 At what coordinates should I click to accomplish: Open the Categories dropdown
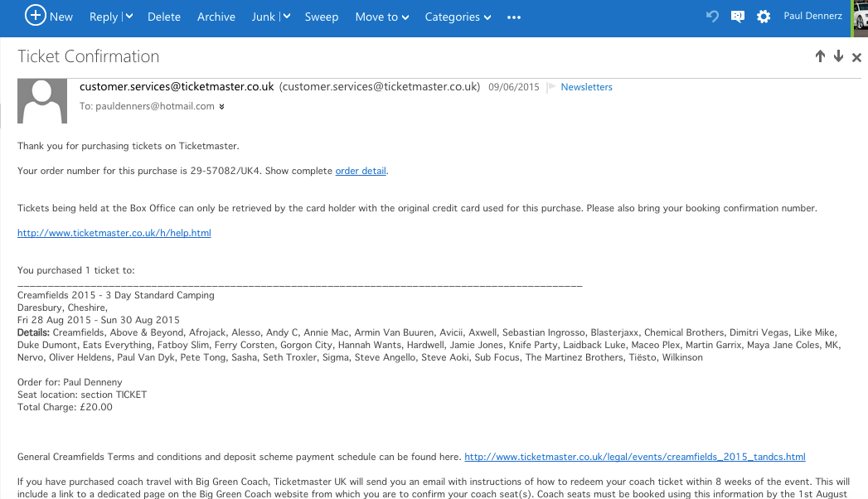coord(458,17)
